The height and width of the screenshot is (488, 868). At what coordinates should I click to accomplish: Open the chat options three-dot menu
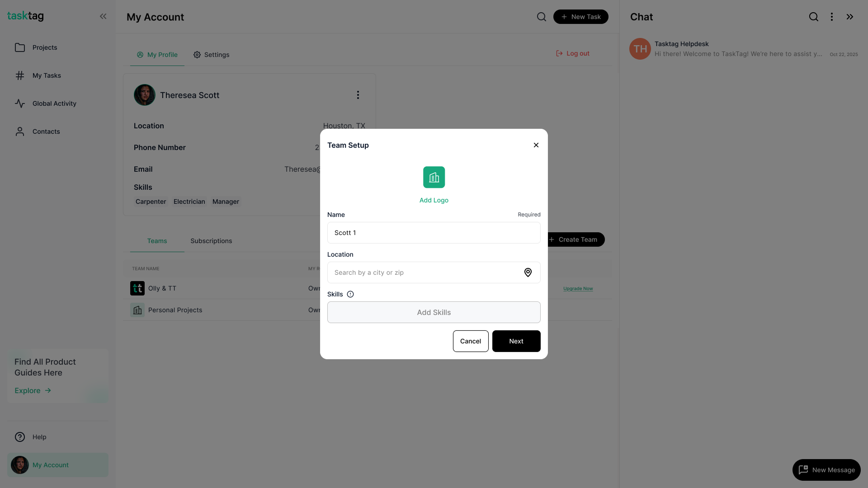tap(831, 17)
